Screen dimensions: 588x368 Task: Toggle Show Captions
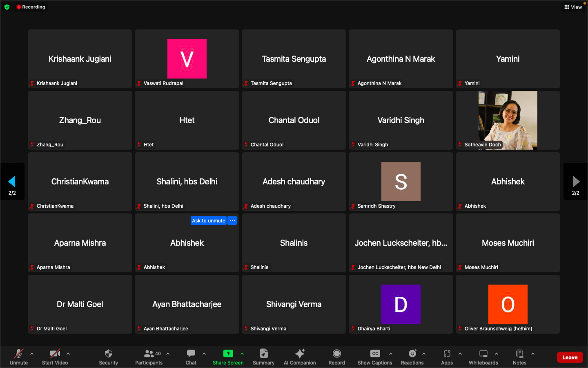[375, 354]
